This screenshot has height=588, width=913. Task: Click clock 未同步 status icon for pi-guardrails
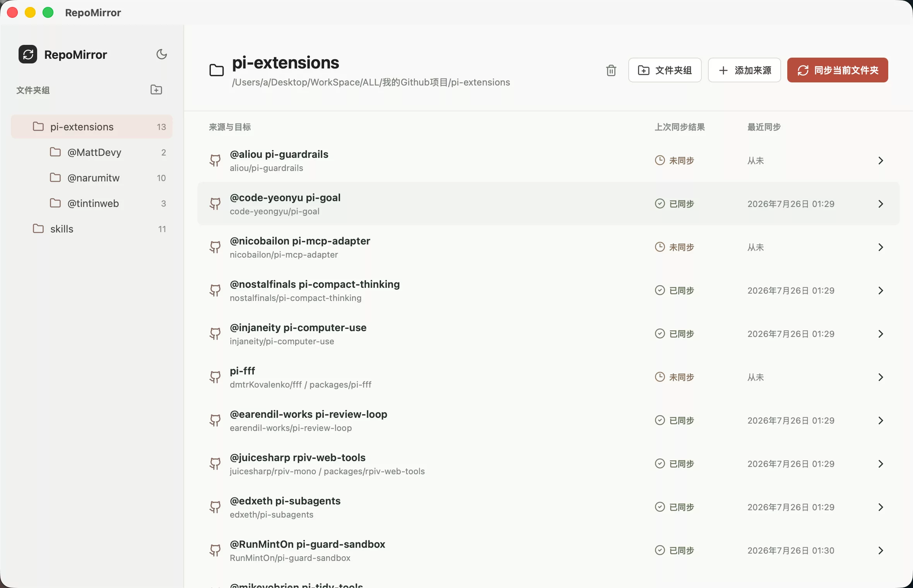click(660, 160)
